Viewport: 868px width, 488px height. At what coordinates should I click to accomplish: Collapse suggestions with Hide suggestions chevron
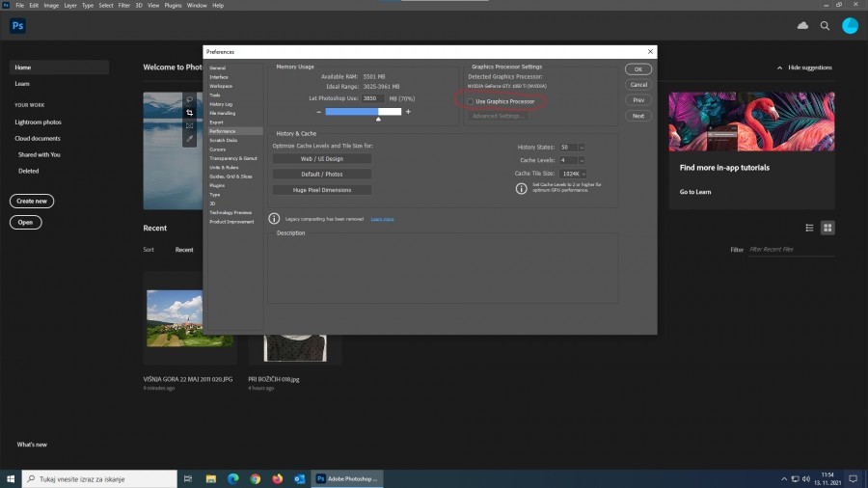[780, 68]
